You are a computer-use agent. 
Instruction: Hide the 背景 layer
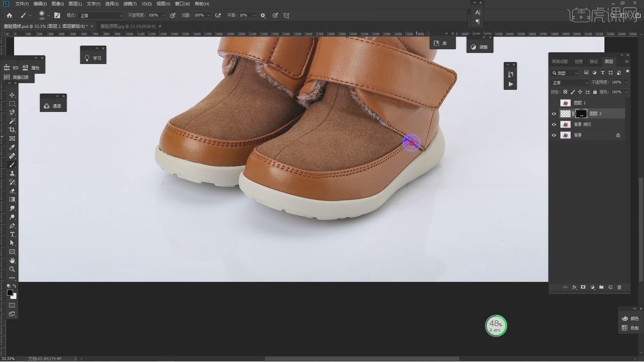click(x=554, y=135)
